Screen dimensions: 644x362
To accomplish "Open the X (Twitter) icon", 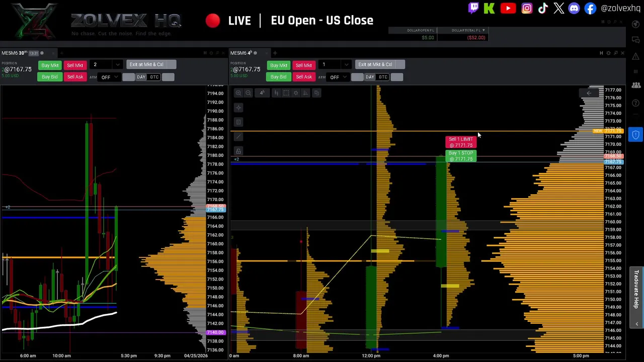I will click(x=558, y=8).
